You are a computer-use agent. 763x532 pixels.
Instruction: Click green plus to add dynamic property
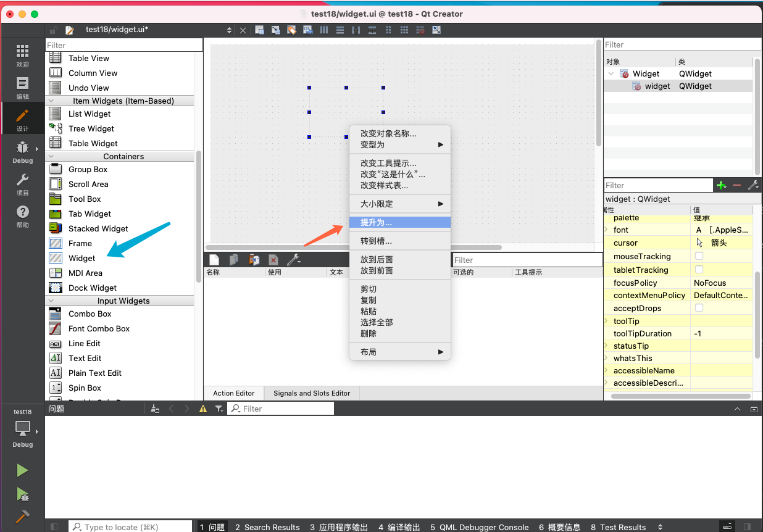(721, 185)
